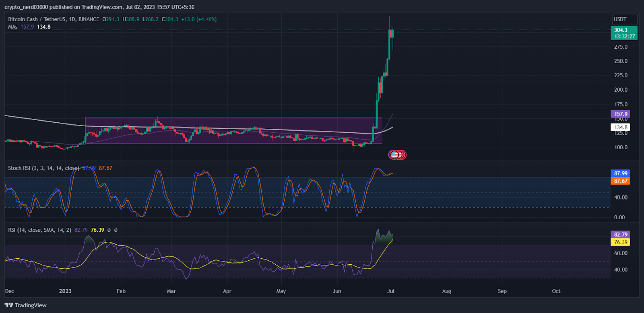The image size is (644, 313).
Task: Click the candle countdown timer 13:32:27
Action: (x=624, y=36)
